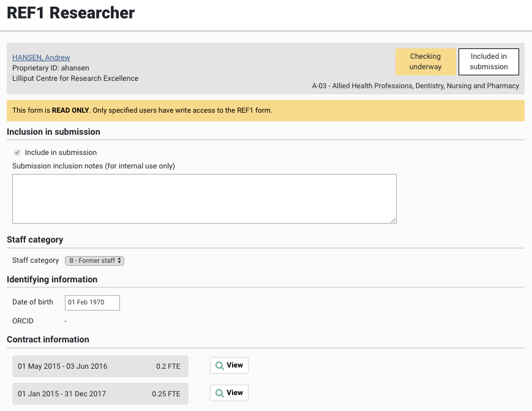Viewport: 532px width, 411px height.
Task: Select the 01 Jan 2015 - 31 Dec 2017 contract row
Action: (x=100, y=394)
